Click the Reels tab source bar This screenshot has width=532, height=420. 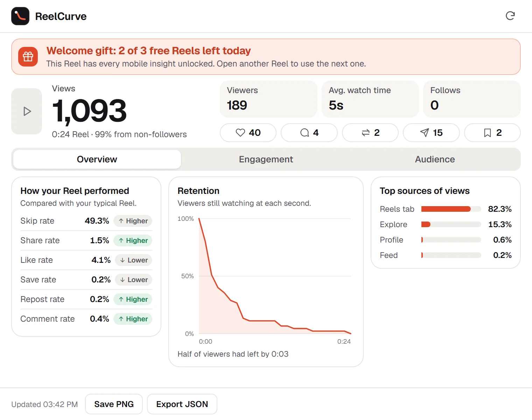[x=451, y=209]
